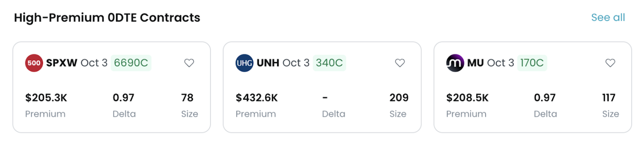Favorite the SPXW 6690C contract
The height and width of the screenshot is (145, 644).
click(189, 63)
